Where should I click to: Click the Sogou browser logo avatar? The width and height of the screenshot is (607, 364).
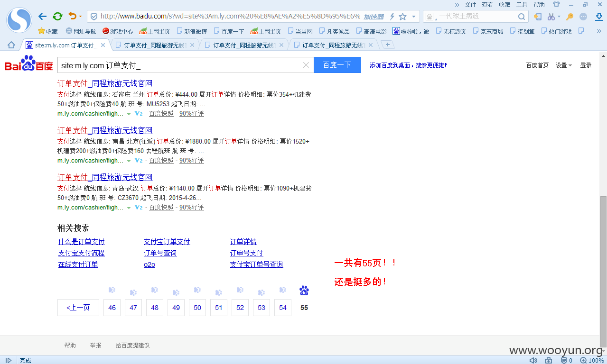click(x=19, y=20)
